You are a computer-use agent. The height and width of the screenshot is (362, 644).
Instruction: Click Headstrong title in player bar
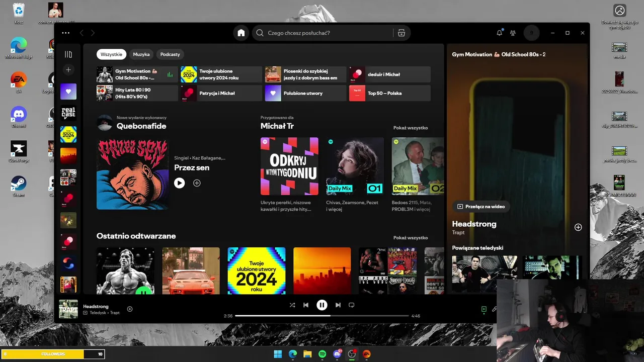(x=96, y=306)
